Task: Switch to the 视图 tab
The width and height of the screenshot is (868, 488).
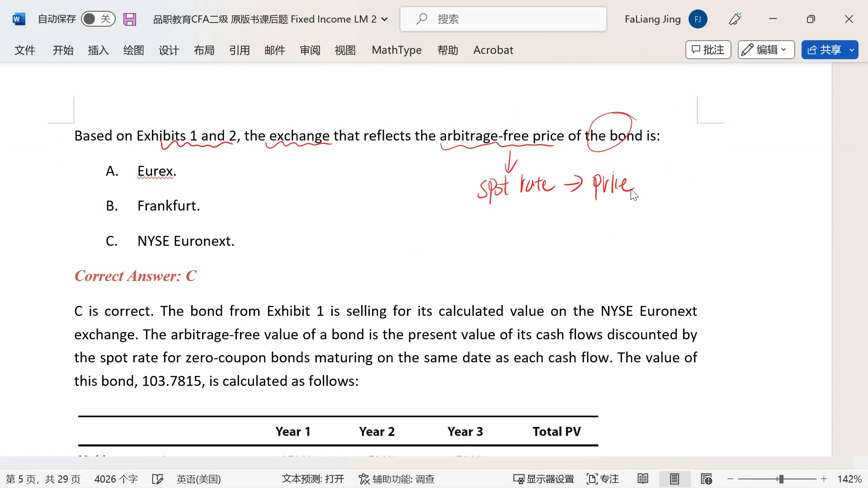Action: tap(345, 50)
